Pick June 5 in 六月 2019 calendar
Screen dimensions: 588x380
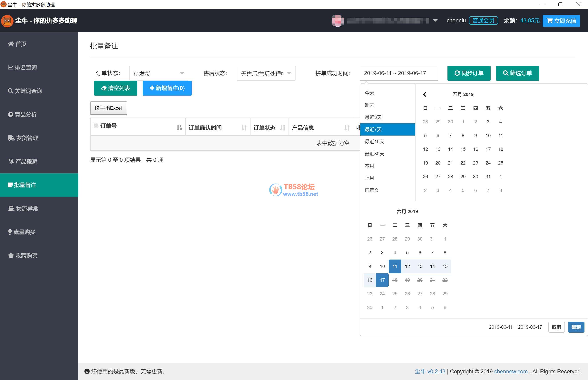click(407, 252)
